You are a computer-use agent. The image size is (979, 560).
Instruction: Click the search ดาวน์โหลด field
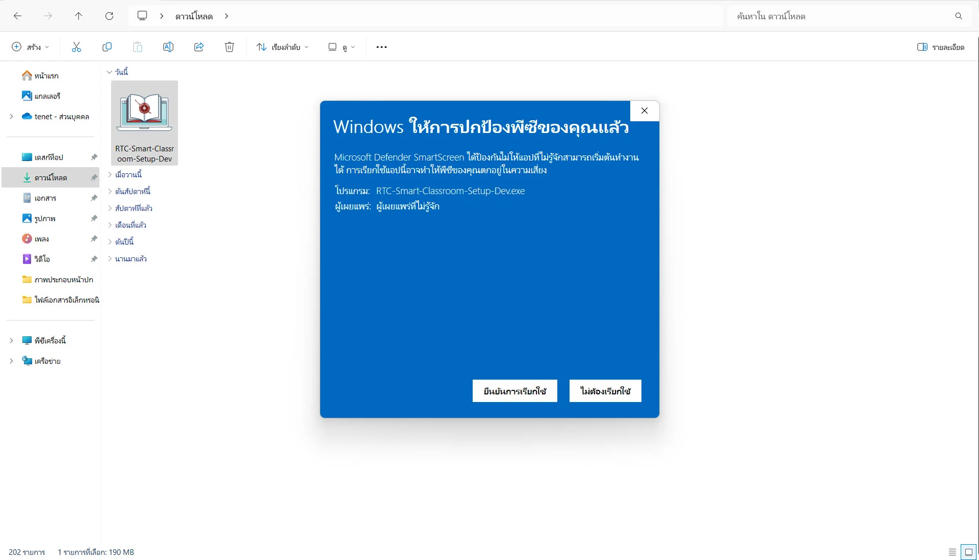[841, 16]
